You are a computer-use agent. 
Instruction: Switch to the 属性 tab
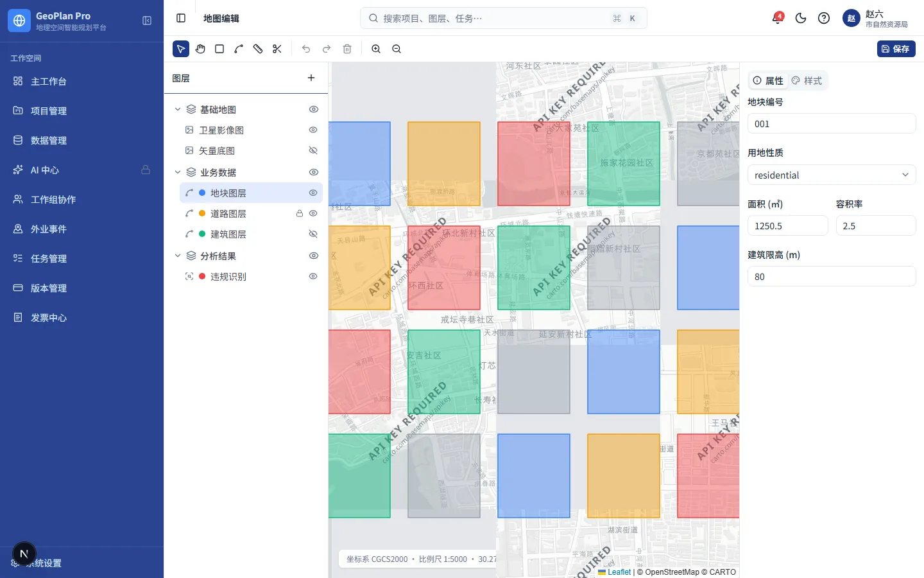[x=768, y=80]
